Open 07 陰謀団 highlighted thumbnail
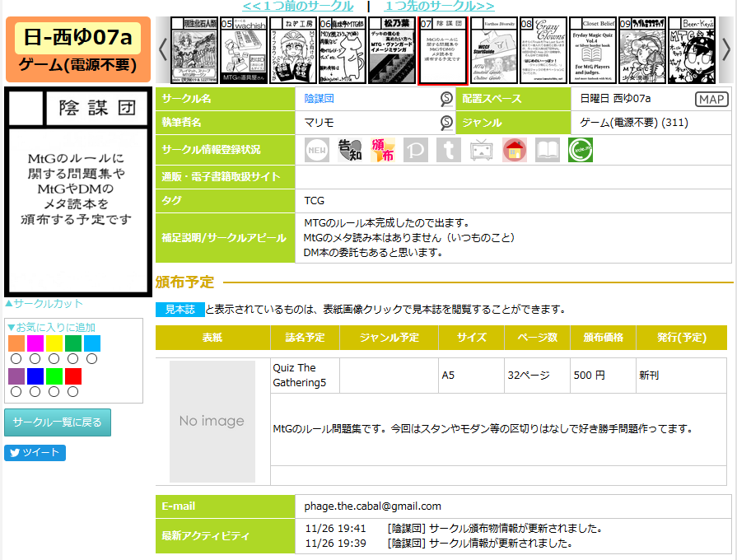737x560 pixels. tap(443, 51)
